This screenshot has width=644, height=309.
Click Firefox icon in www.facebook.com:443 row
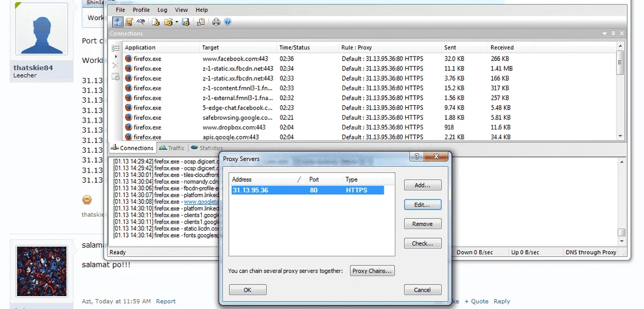point(129,59)
